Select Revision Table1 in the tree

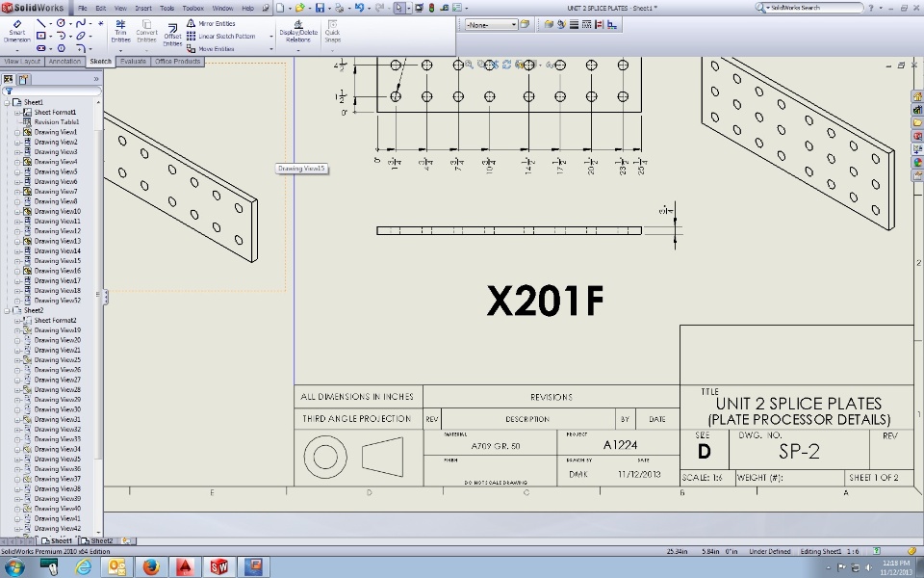(57, 122)
